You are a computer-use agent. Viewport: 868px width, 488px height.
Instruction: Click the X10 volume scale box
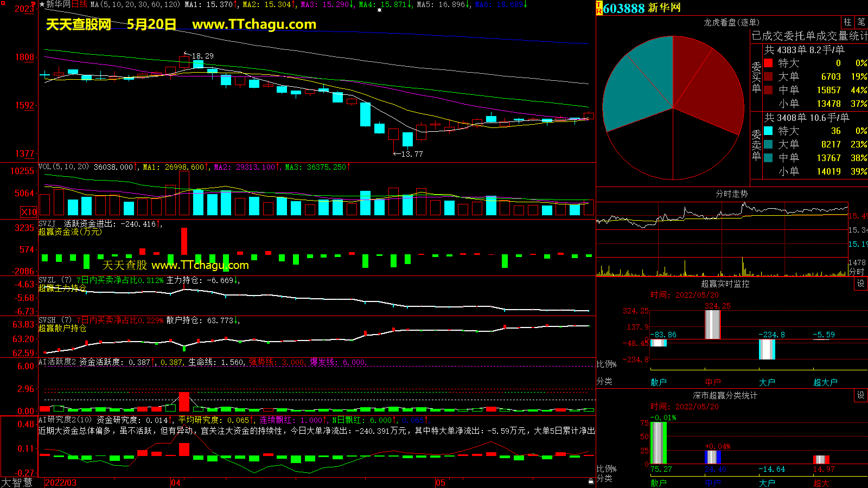(29, 212)
